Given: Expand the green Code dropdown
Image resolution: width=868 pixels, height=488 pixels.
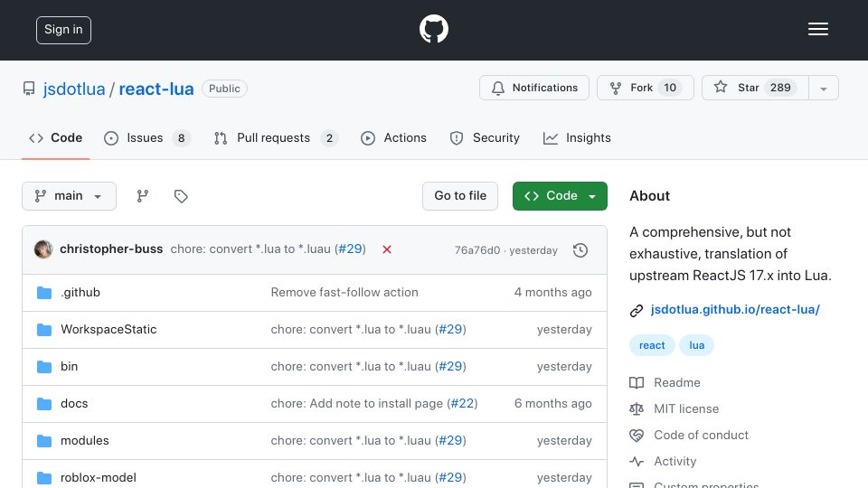Looking at the screenshot, I should point(560,196).
